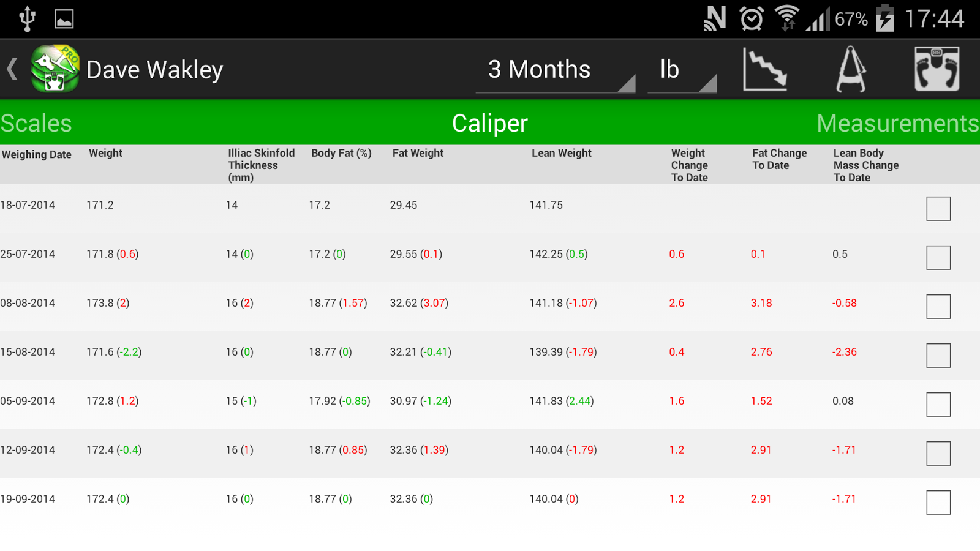Tick the checkbox beside the 19-09-2014 record
Screen dimensions: 980x551
click(938, 502)
